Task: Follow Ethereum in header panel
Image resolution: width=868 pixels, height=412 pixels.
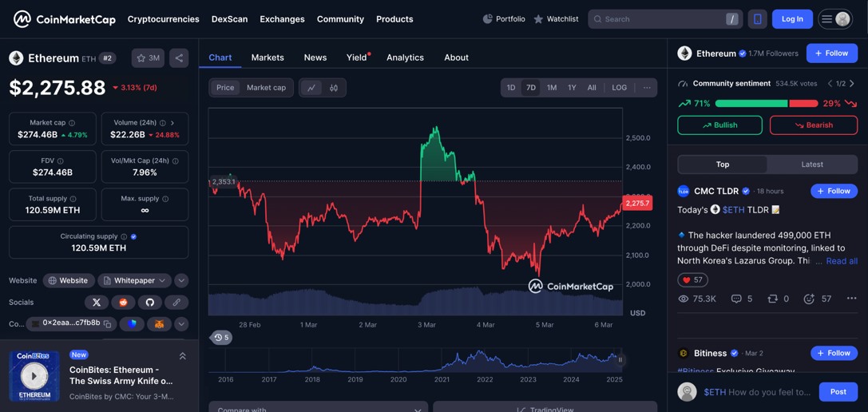Action: [x=832, y=53]
